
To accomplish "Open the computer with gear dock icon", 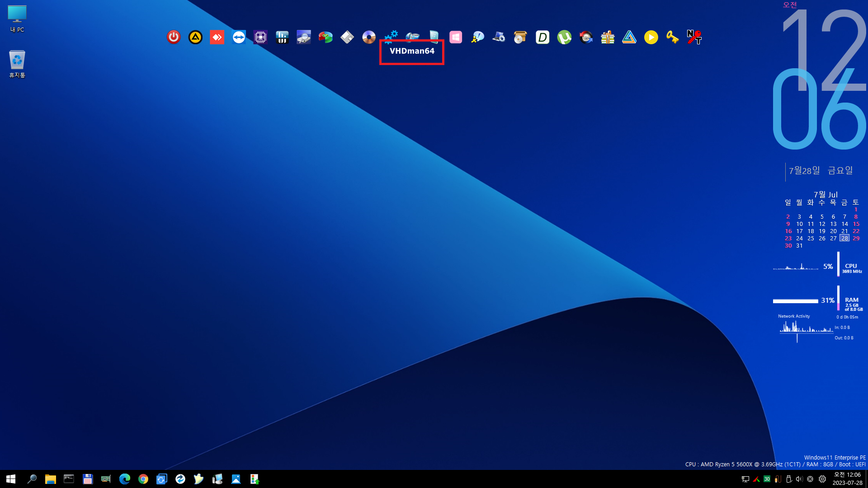I will tap(499, 37).
